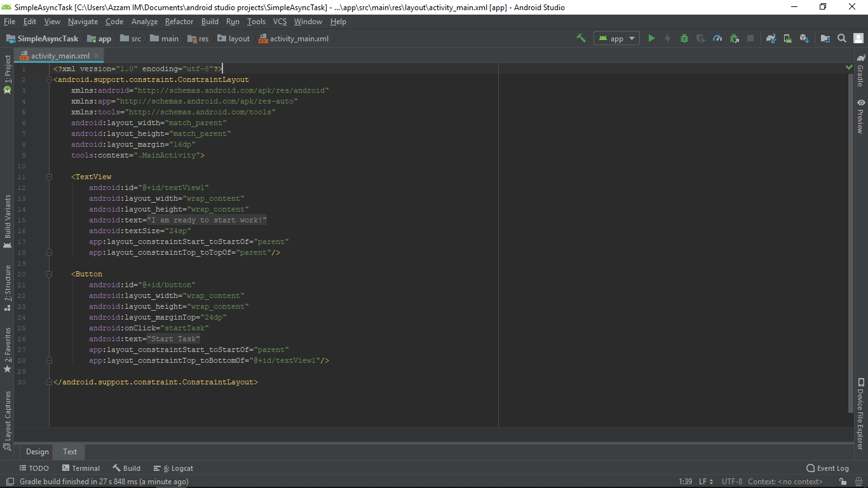
Task: Open the Refactor menu
Action: (x=179, y=22)
